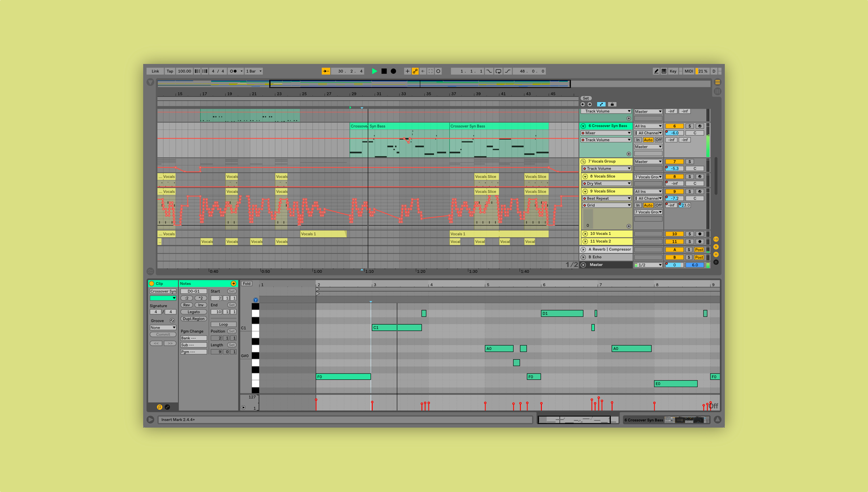Click next locator arrow
This screenshot has width=868, height=492.
[x=590, y=104]
